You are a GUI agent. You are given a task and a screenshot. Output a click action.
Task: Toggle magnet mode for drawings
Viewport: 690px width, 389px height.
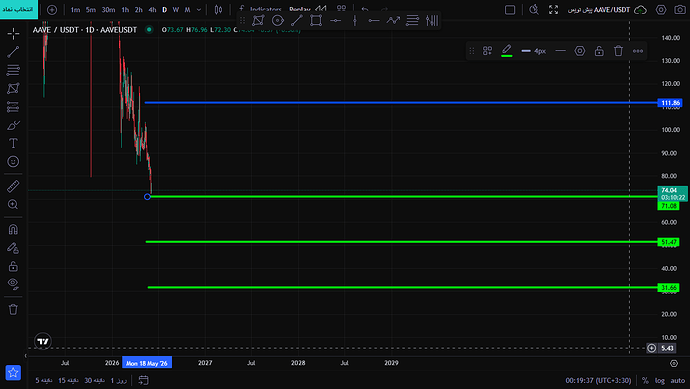[13, 229]
